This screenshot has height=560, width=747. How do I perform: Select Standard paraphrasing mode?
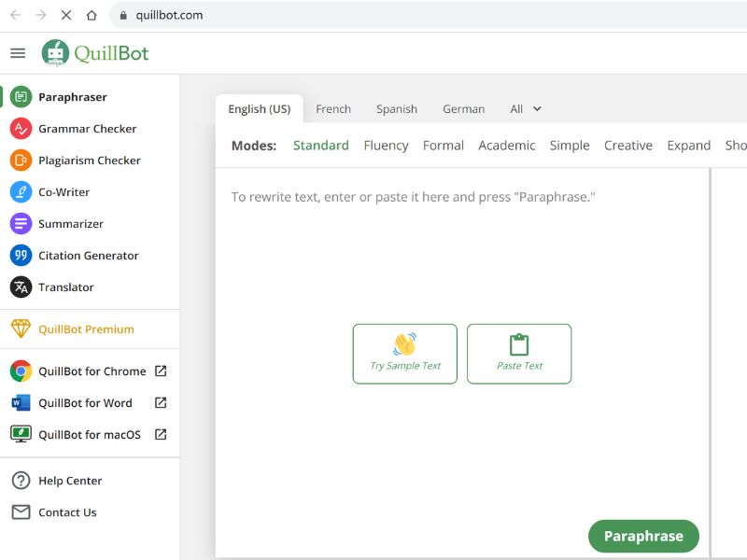(x=320, y=146)
